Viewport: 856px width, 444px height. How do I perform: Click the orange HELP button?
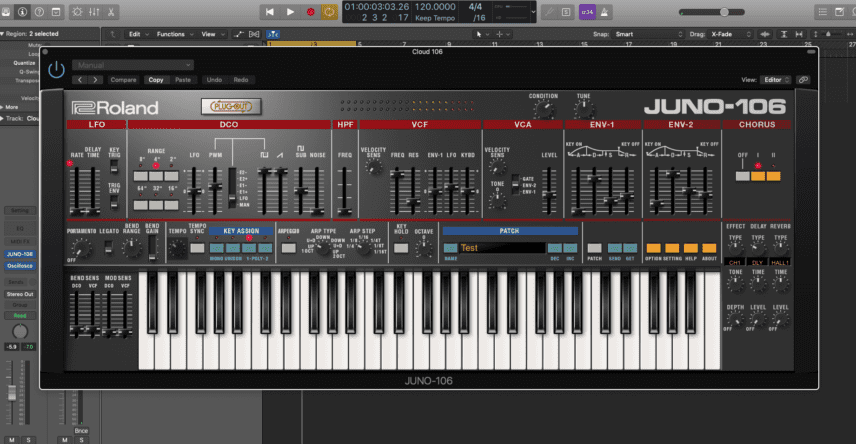[x=691, y=248]
